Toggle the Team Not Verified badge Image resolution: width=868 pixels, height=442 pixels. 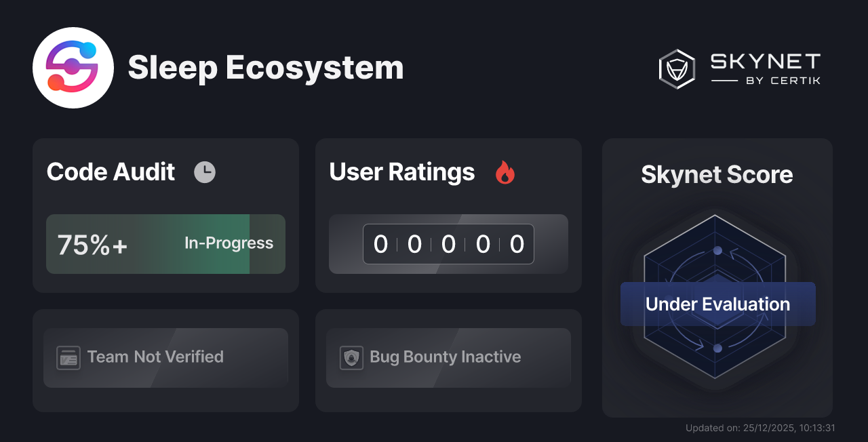165,357
